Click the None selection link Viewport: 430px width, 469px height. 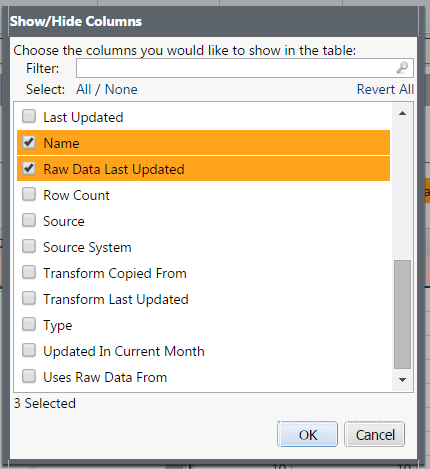tap(121, 89)
